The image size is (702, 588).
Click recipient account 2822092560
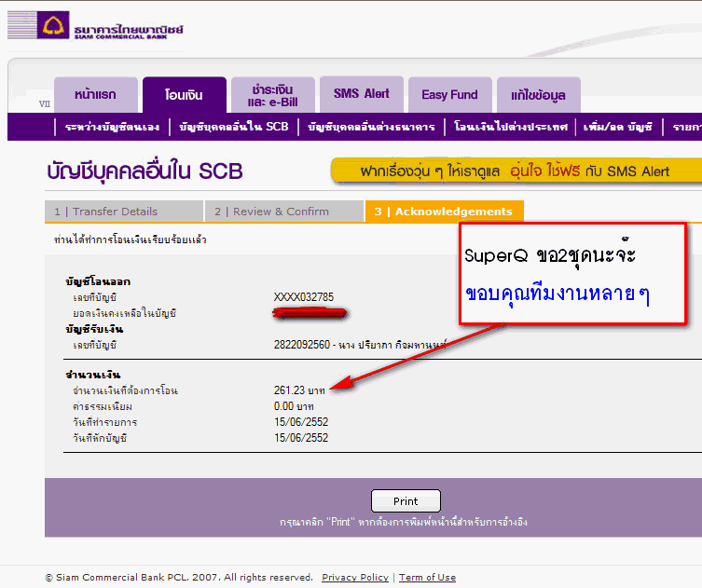click(x=302, y=345)
